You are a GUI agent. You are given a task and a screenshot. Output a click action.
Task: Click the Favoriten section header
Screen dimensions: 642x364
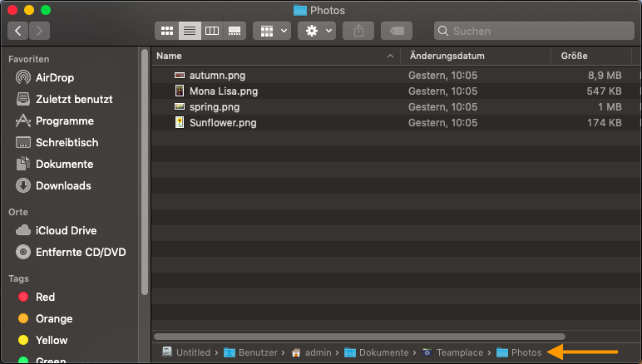click(x=28, y=59)
